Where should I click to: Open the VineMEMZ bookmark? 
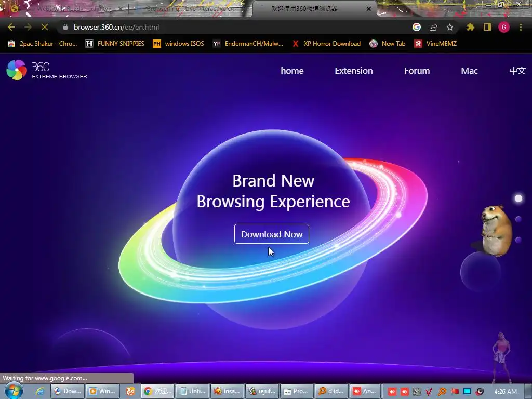pyautogui.click(x=436, y=44)
